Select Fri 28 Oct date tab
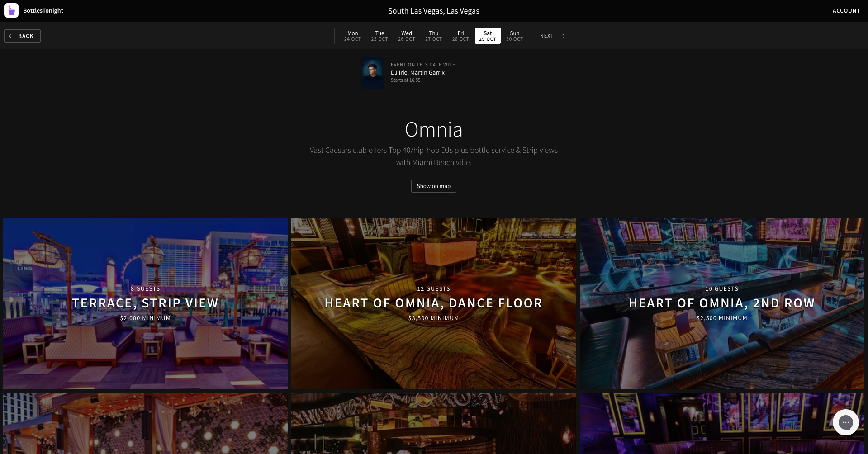This screenshot has width=868, height=454. [x=460, y=36]
